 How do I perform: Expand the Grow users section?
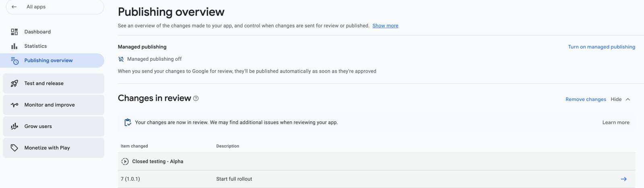coord(54,126)
